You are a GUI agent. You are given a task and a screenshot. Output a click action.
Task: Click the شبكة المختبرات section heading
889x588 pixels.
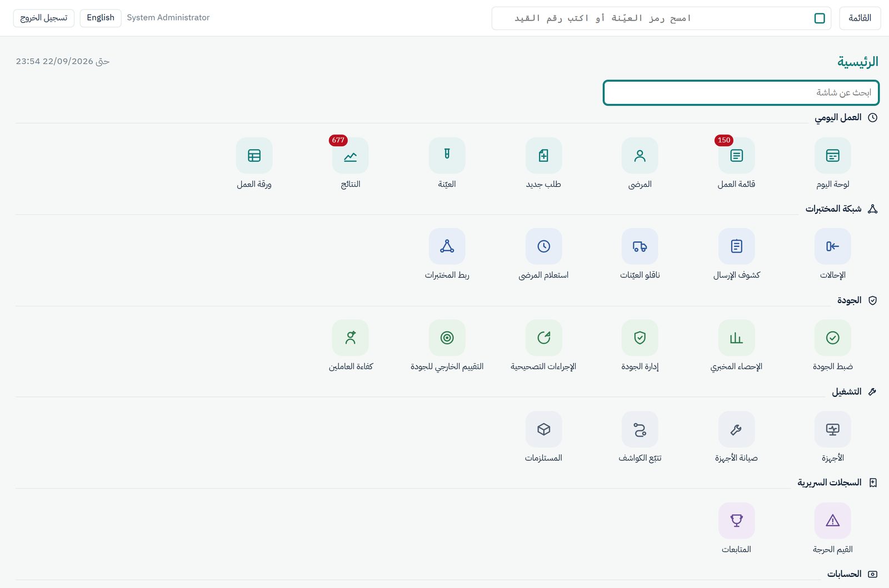click(833, 209)
